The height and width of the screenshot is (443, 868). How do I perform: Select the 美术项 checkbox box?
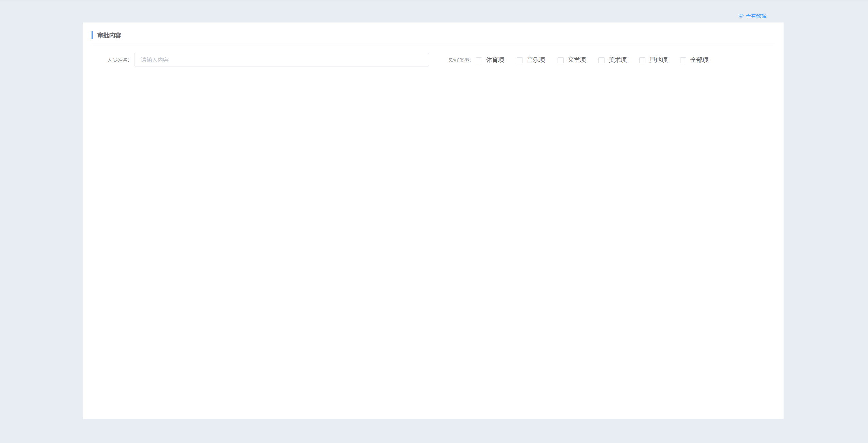601,60
